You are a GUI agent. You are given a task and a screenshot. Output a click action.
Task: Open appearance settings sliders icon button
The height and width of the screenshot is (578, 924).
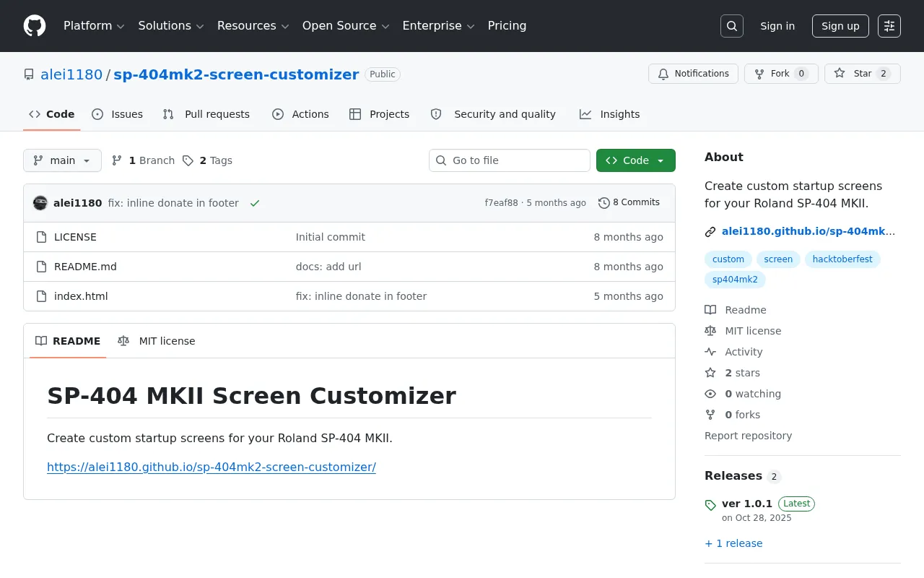(889, 26)
